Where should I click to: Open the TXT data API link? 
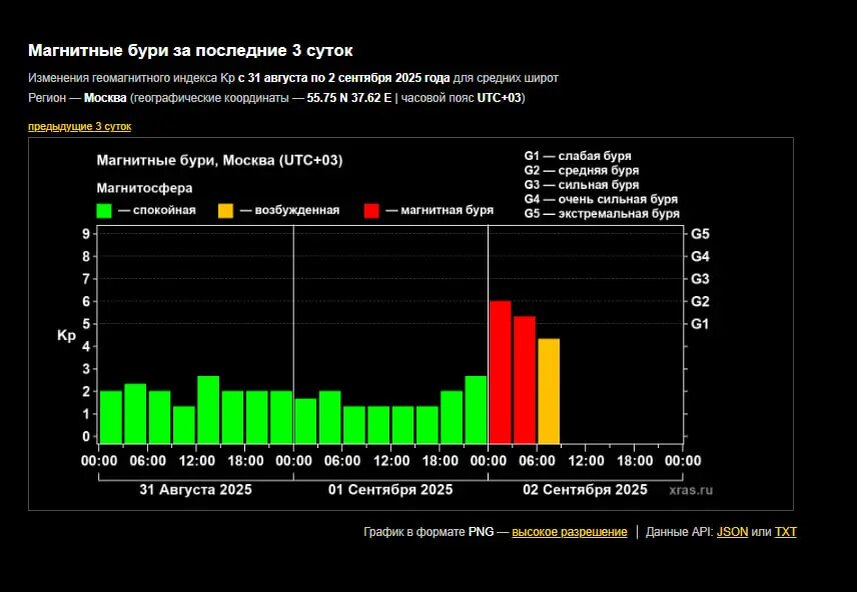click(786, 532)
